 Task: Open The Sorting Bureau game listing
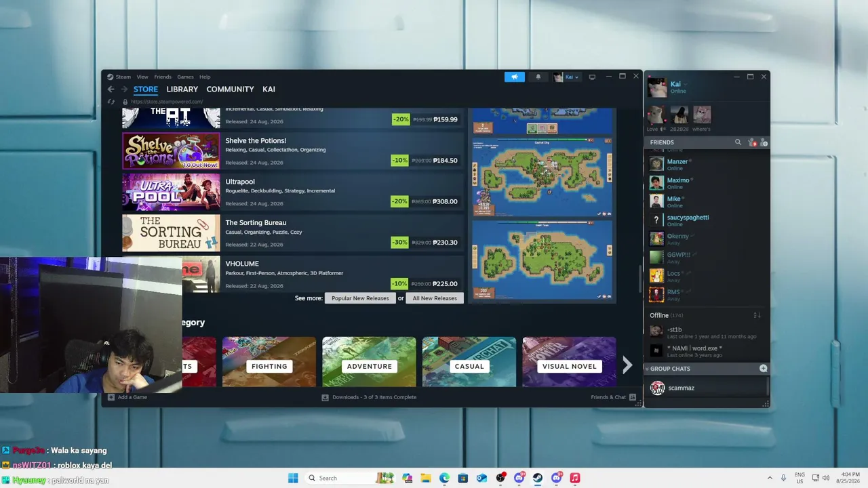(x=292, y=232)
